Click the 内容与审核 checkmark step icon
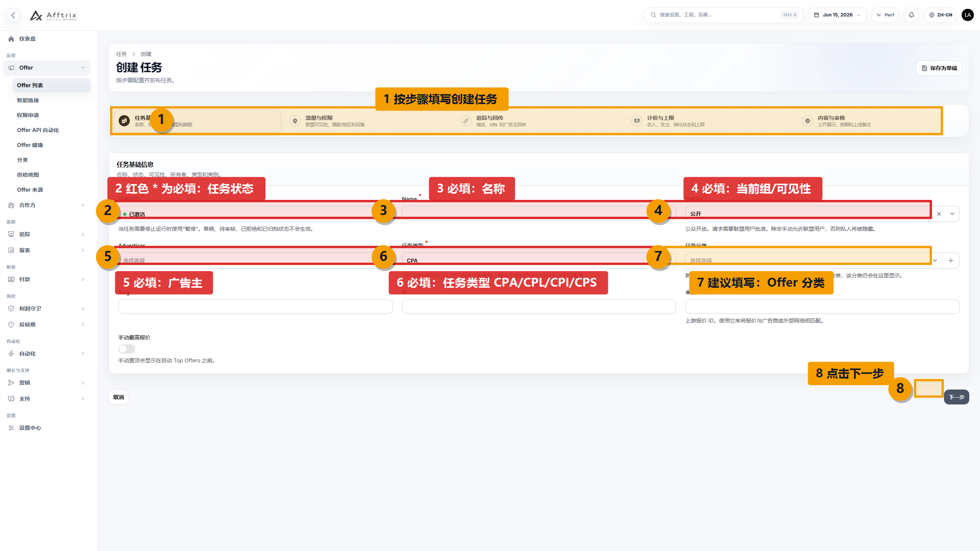 pyautogui.click(x=807, y=121)
